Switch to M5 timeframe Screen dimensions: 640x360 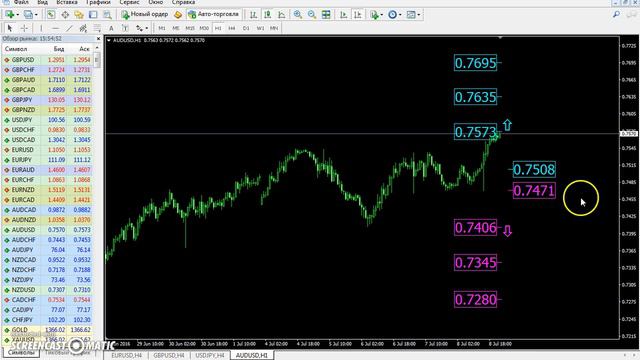click(x=176, y=28)
